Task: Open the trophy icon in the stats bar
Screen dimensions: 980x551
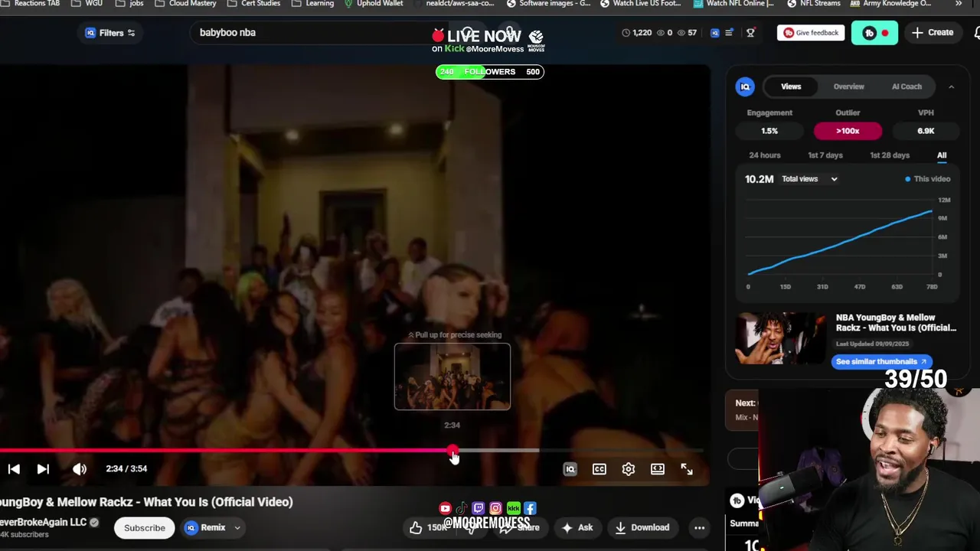Action: [750, 33]
